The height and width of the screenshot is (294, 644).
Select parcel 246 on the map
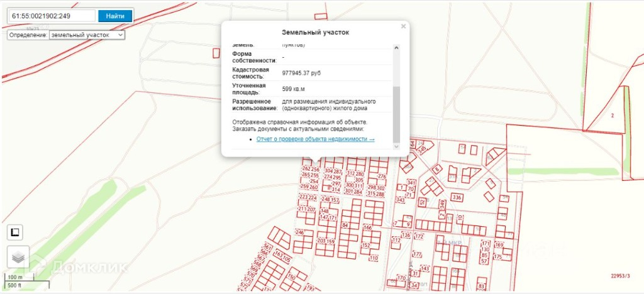[300, 232]
